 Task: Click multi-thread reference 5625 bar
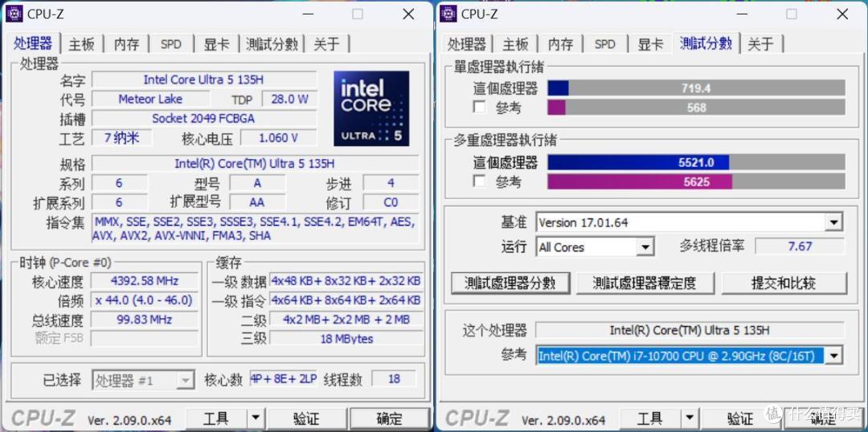point(696,181)
